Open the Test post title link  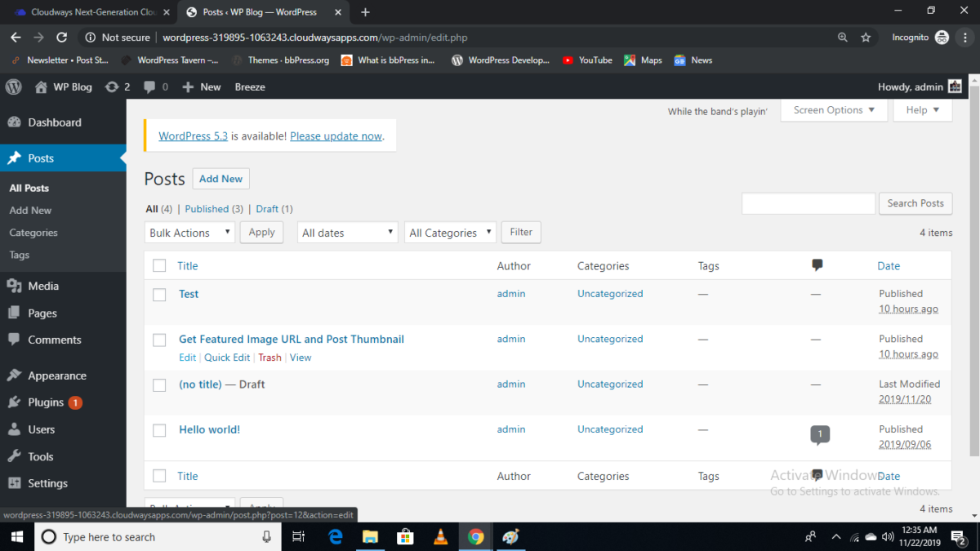(189, 294)
